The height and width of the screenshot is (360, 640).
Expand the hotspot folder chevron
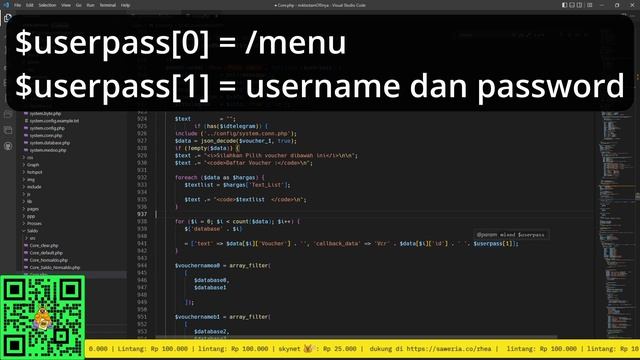tap(24, 172)
